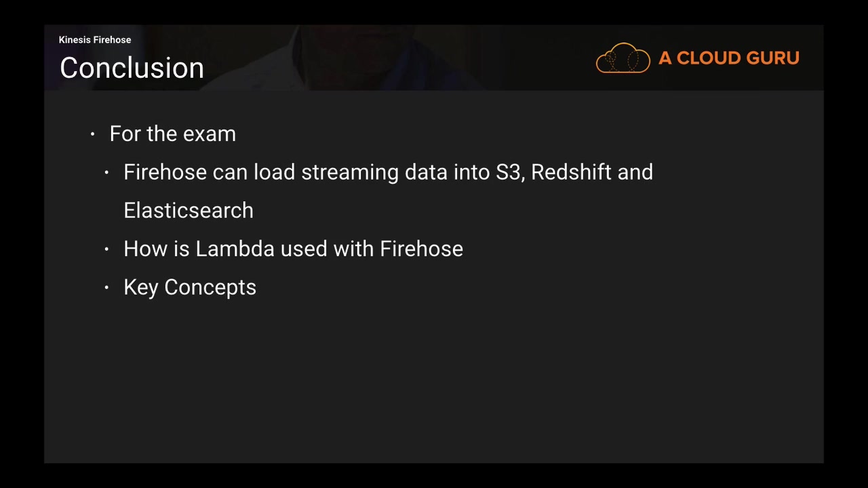
Task: Click the word "Elasticsearch" on the slide
Action: pos(189,211)
